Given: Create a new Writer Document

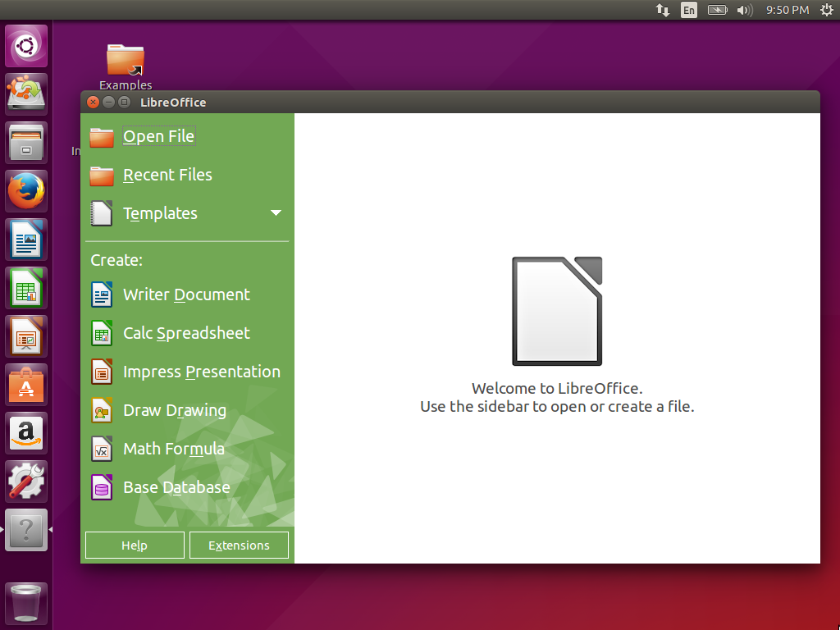Looking at the screenshot, I should point(186,294).
